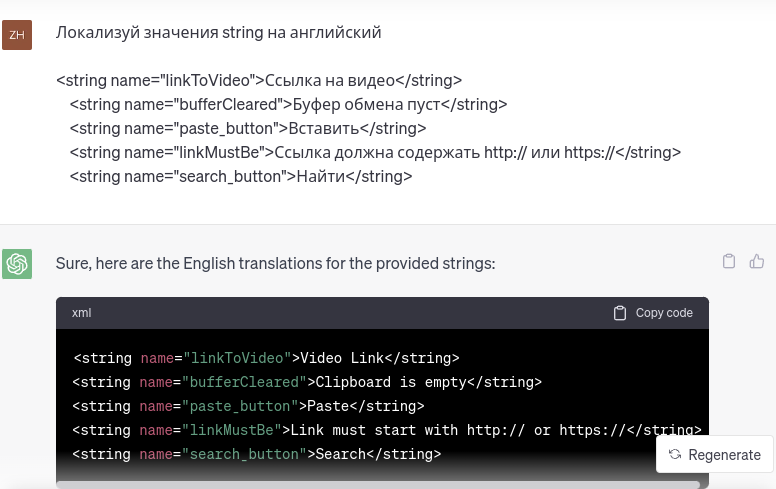Click the bufferCleared line in code block
The height and width of the screenshot is (489, 776).
(x=306, y=382)
